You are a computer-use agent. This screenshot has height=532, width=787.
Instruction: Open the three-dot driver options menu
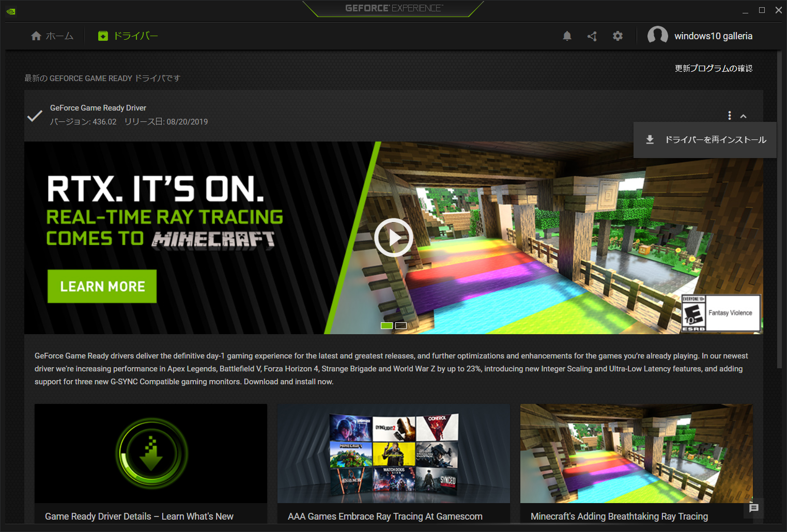(730, 116)
